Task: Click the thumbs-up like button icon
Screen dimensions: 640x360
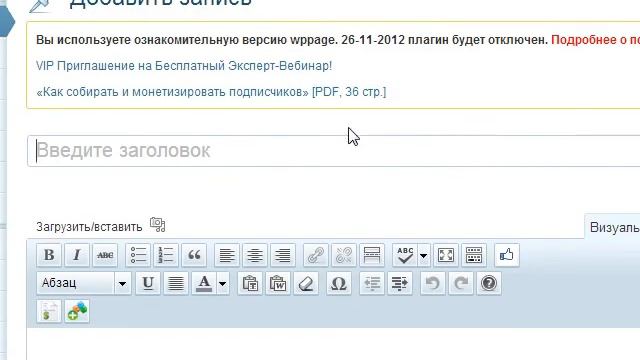Action: pyautogui.click(x=507, y=255)
